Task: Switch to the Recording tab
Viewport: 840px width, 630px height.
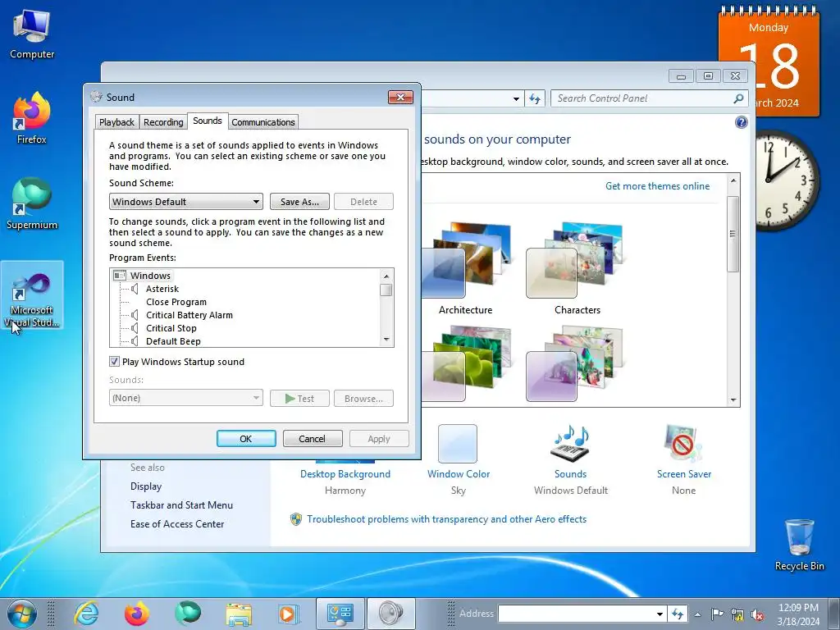Action: pyautogui.click(x=163, y=122)
